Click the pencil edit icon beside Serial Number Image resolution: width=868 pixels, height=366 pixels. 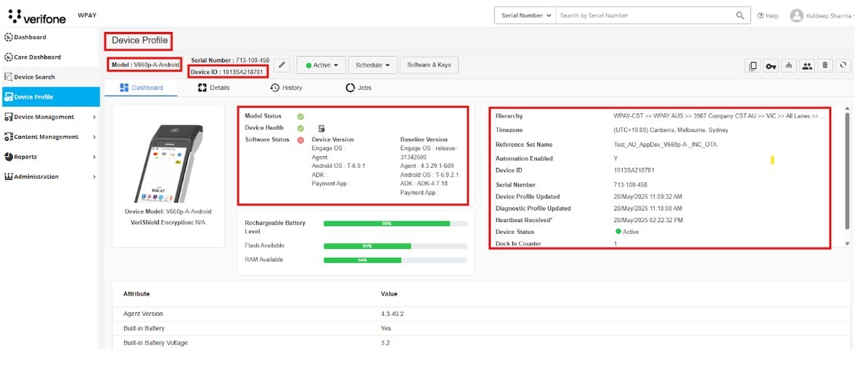click(282, 65)
